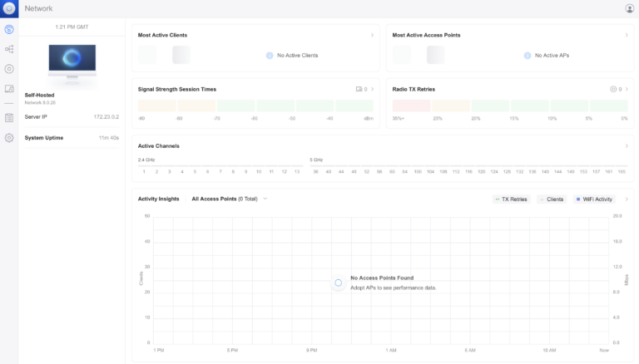The height and width of the screenshot is (364, 639).
Task: Expand the Active Channels panel chevron
Action: point(627,146)
